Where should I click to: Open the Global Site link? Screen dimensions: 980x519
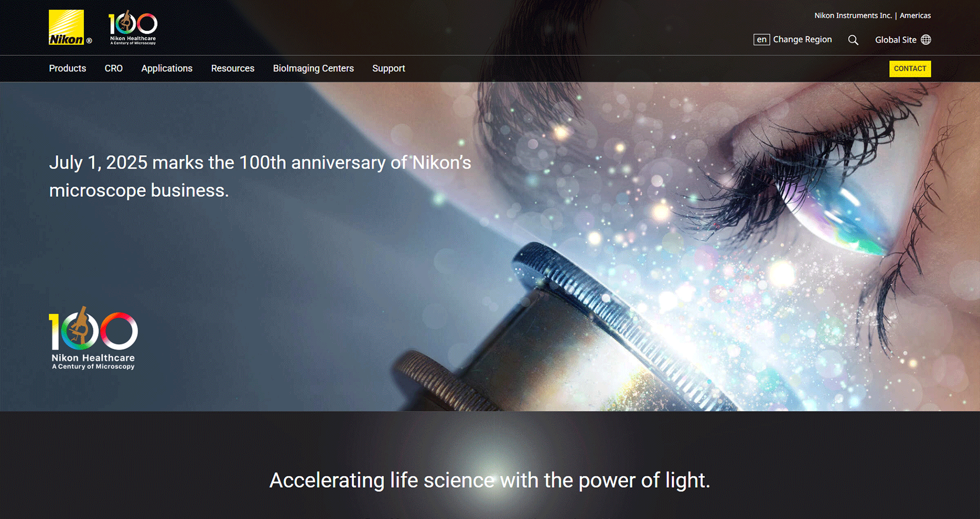pos(896,39)
